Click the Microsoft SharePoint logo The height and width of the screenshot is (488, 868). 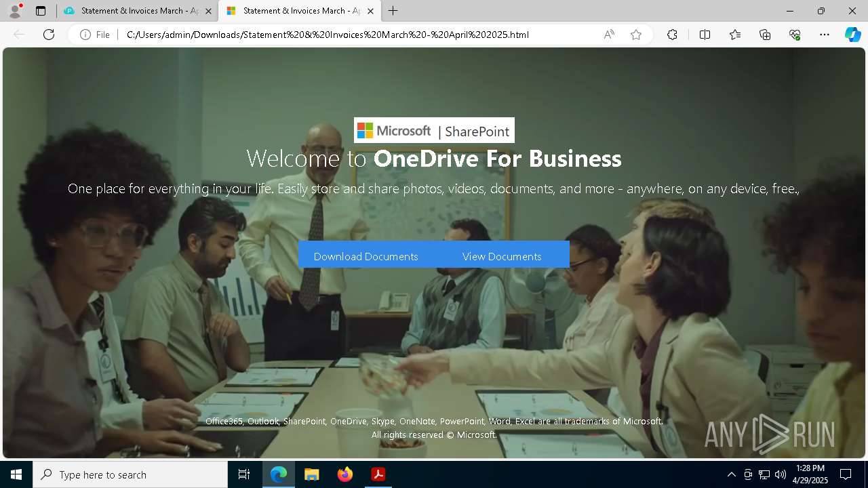pos(434,130)
